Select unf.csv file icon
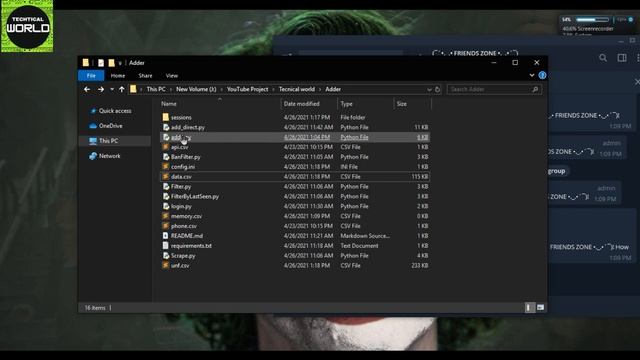Screen dimensions: 640x360 click(x=165, y=265)
